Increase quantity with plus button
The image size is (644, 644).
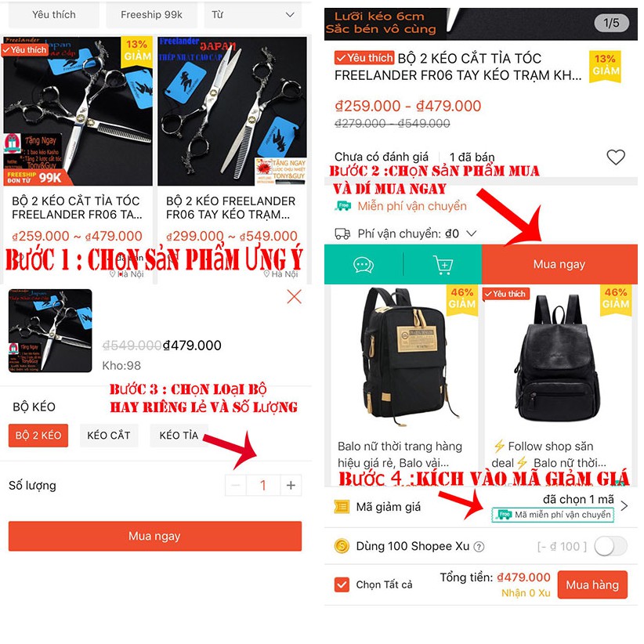291,486
